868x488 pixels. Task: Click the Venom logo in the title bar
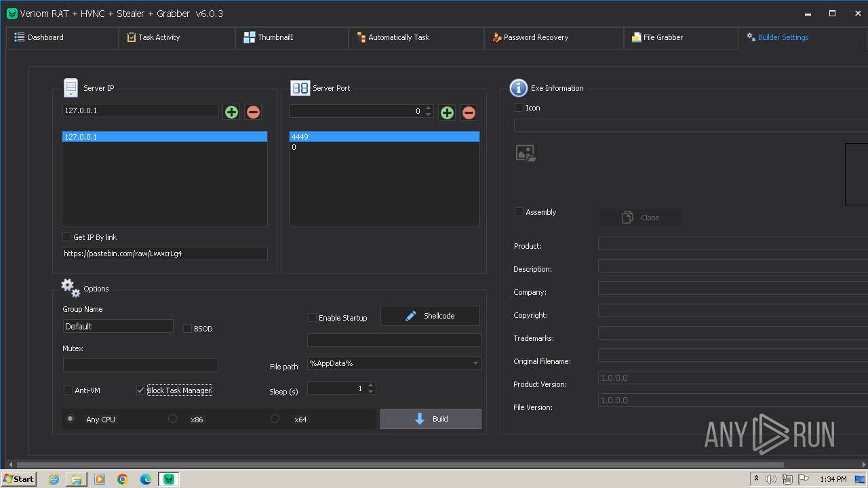(12, 14)
